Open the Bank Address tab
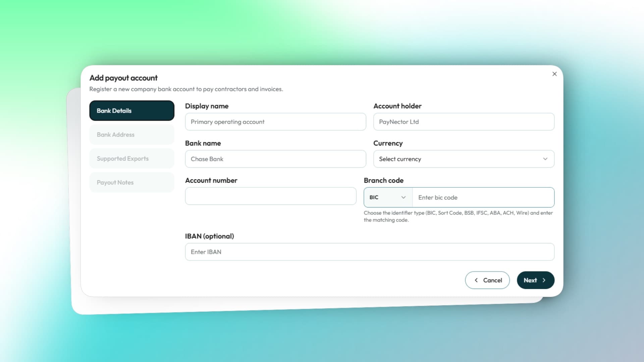 [x=131, y=135]
